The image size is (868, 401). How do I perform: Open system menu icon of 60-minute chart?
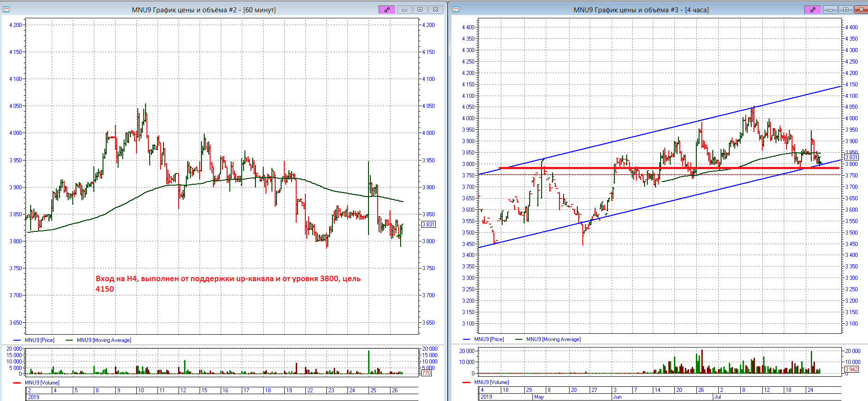[x=6, y=10]
